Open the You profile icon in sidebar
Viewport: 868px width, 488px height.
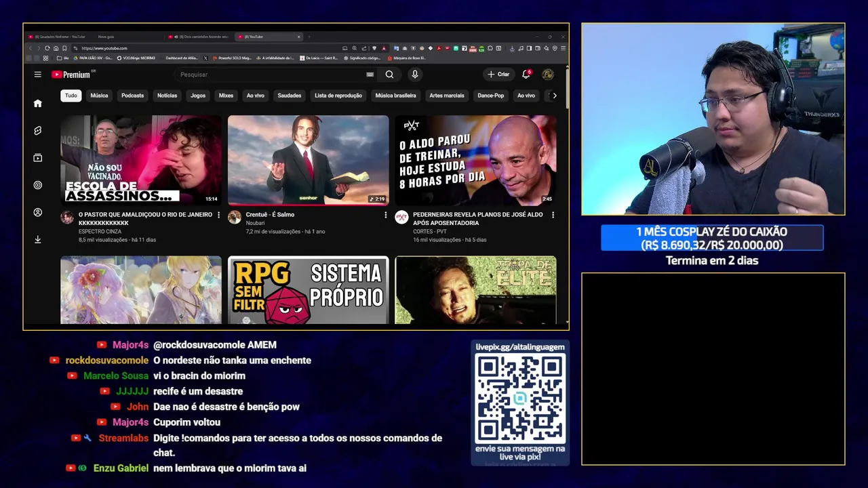click(38, 212)
